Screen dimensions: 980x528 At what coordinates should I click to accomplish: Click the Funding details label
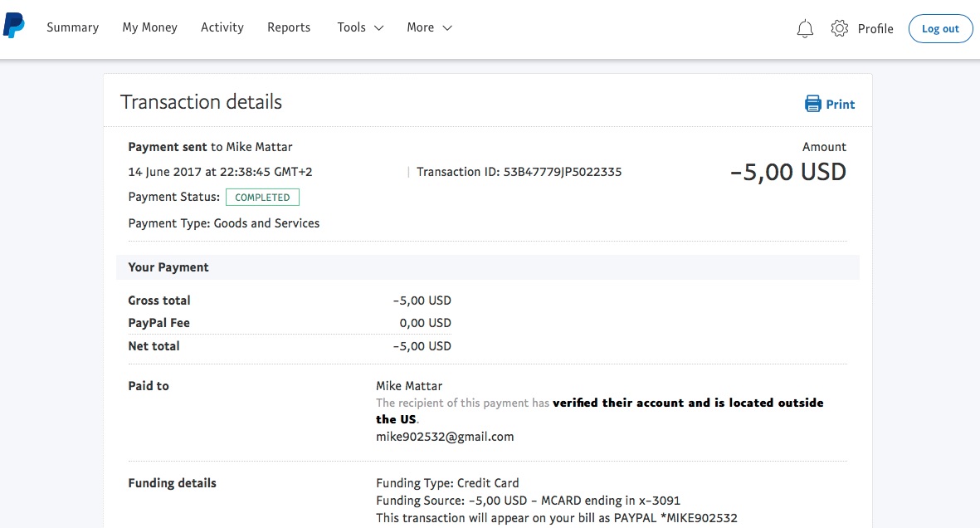click(x=172, y=483)
